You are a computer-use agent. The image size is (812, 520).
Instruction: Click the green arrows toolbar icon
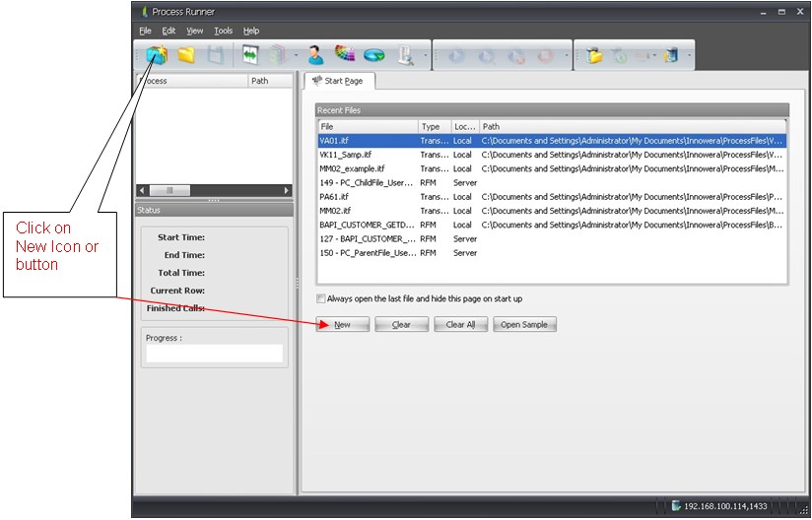[250, 55]
